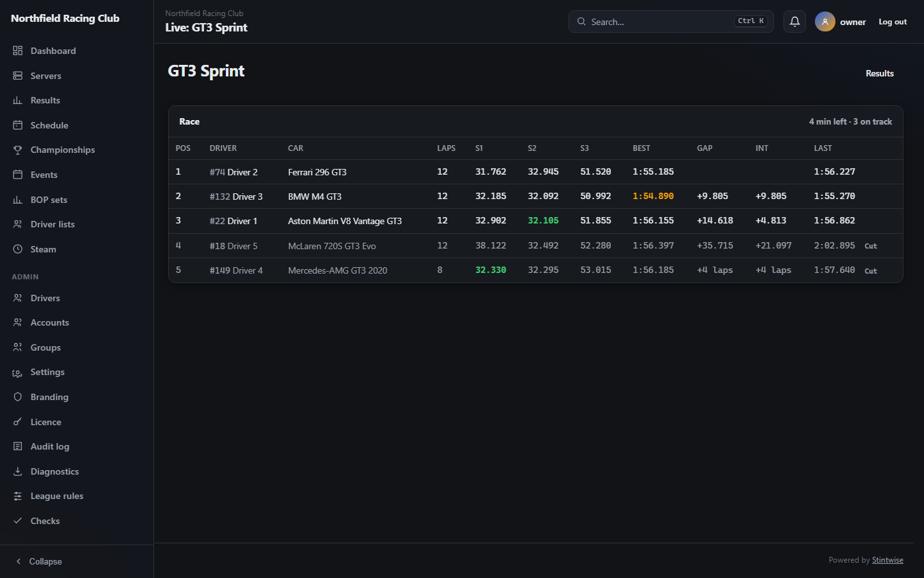
Task: Go to Groups in the sidebar
Action: click(x=46, y=347)
